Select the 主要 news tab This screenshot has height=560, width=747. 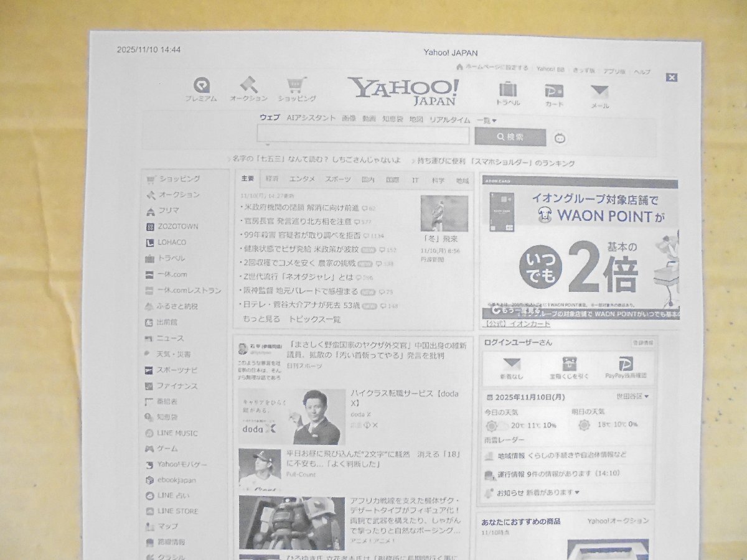(x=248, y=179)
